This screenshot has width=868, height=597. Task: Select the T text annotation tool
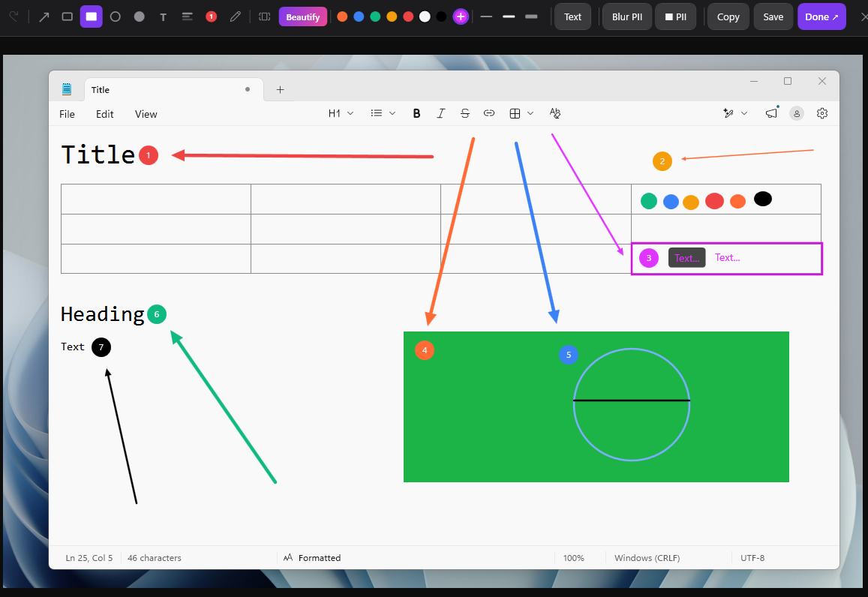point(163,17)
